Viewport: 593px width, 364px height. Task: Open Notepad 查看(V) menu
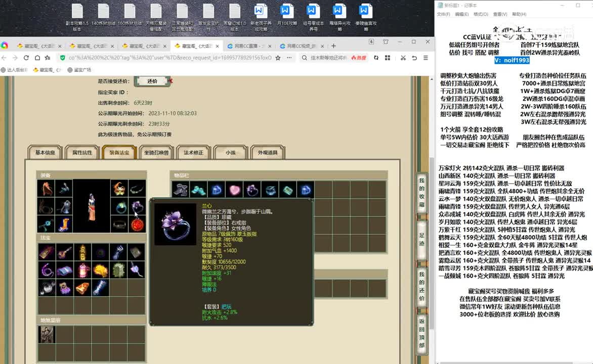[x=499, y=14]
